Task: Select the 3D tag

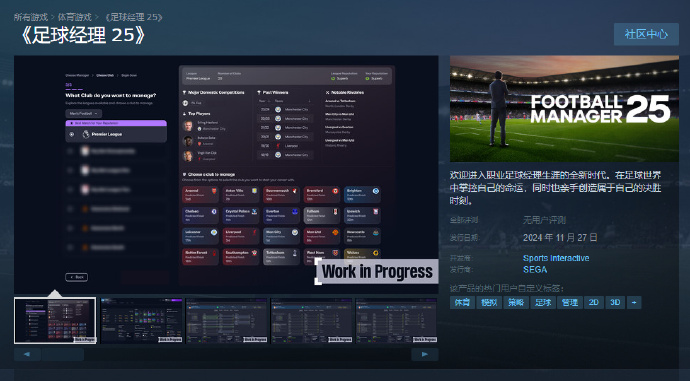Action: coord(615,303)
